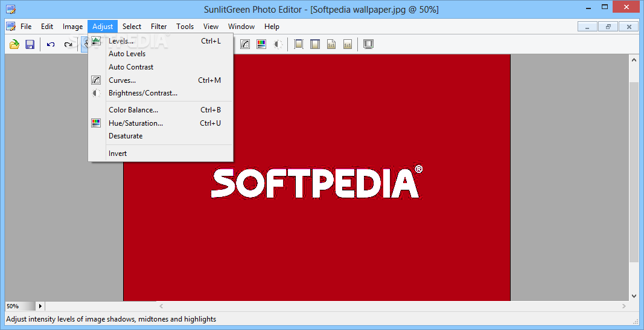Image resolution: width=644 pixels, height=330 pixels.
Task: Open the Window menu
Action: [x=241, y=27]
